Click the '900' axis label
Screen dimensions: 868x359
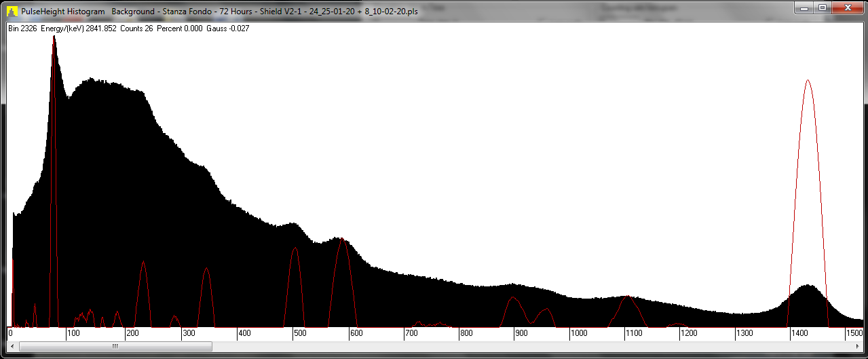(x=521, y=333)
